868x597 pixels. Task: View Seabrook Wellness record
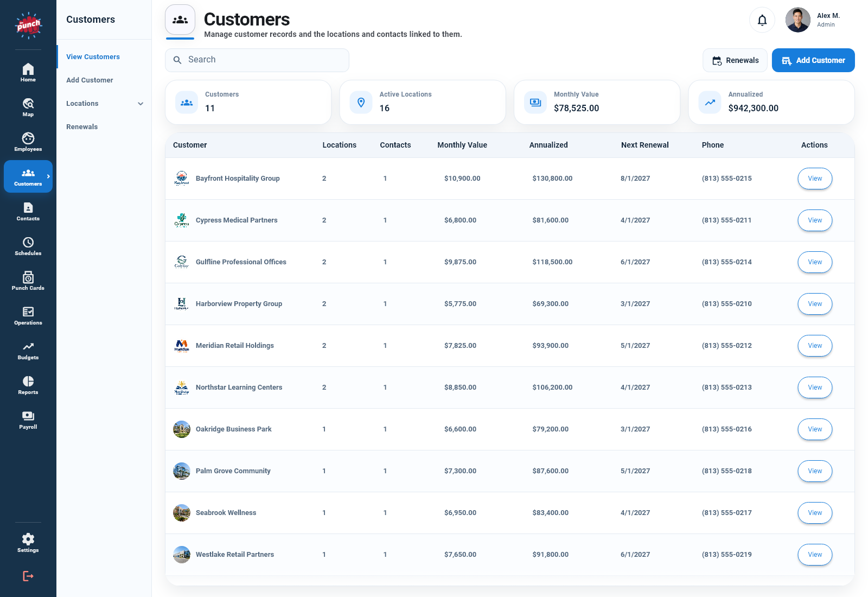[x=815, y=513]
